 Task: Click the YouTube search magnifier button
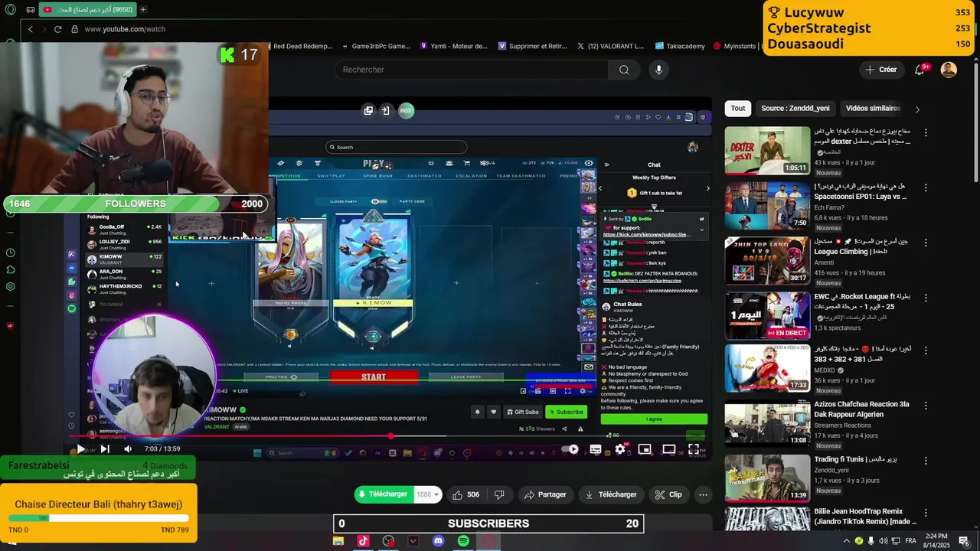pos(624,70)
